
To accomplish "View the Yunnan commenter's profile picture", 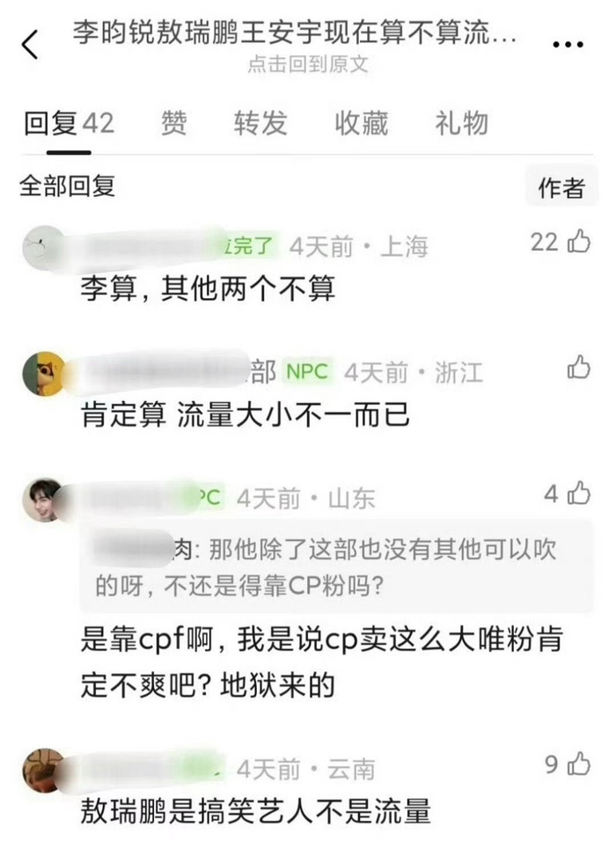I will pyautogui.click(x=44, y=770).
